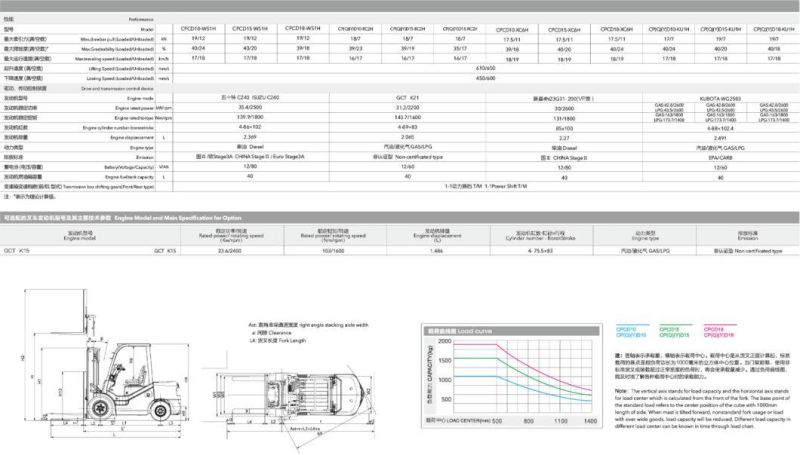Click bore/stroke value '4-86×102'
Viewport: 800px width, 455px height.
[x=250, y=127]
